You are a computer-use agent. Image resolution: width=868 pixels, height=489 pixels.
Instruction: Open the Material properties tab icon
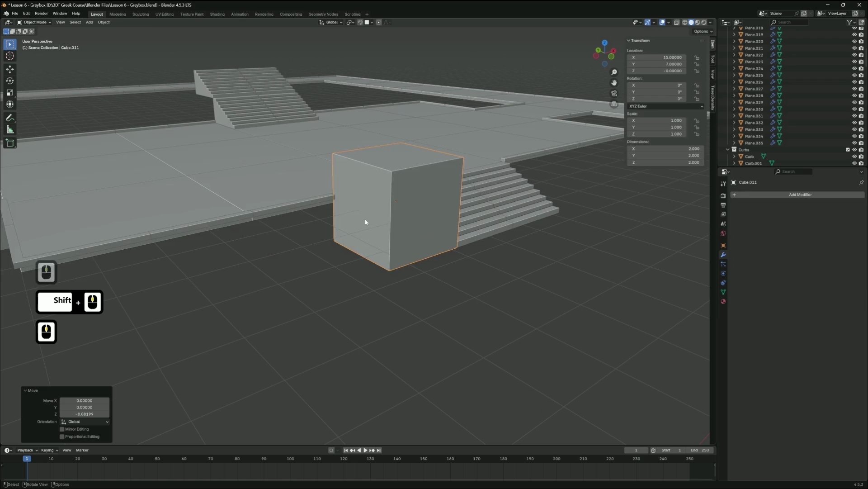click(x=723, y=302)
